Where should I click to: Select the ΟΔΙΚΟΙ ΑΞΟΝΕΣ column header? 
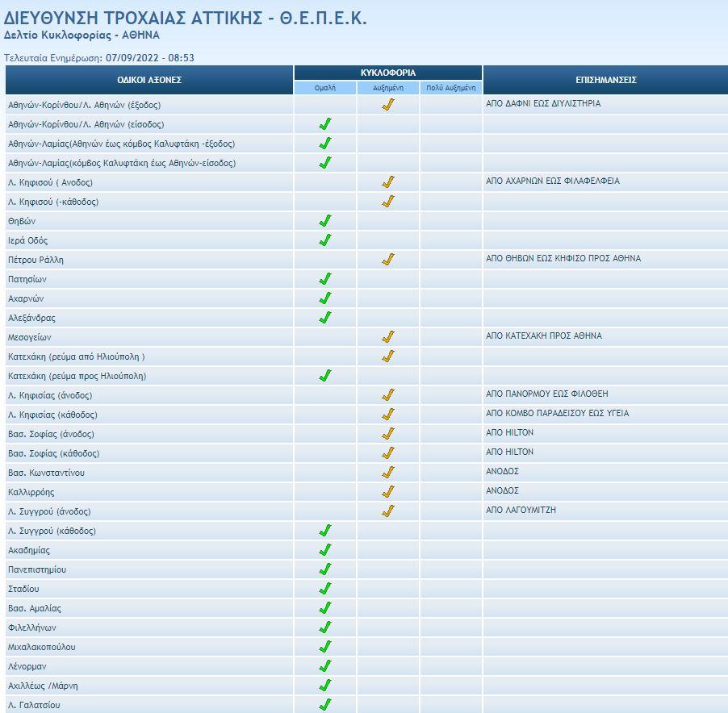tap(149, 80)
